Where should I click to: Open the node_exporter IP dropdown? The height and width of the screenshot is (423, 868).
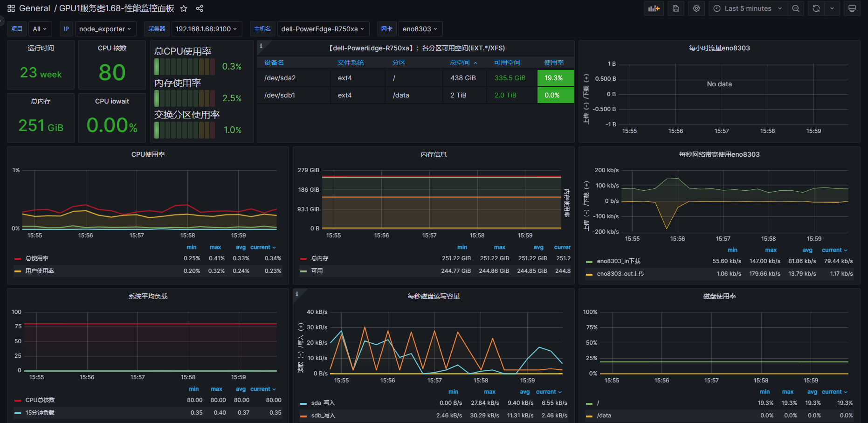pos(106,29)
